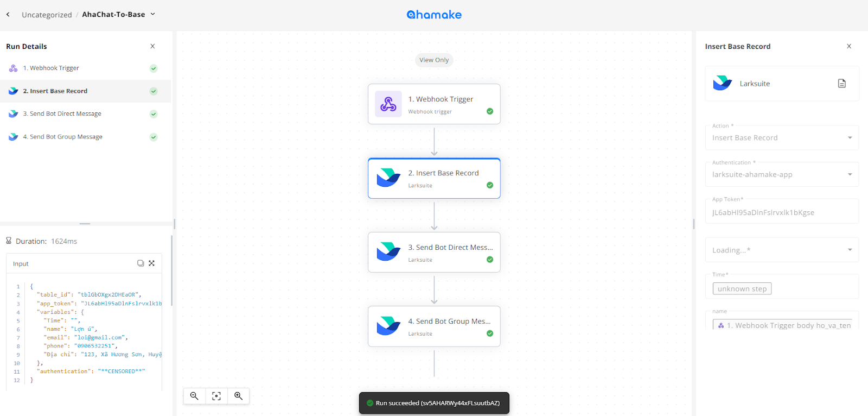Click the View Only badge

(x=434, y=60)
